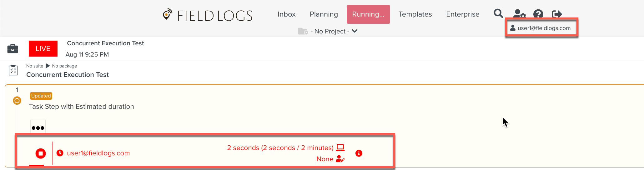Open the three dots step menu

pos(38,127)
